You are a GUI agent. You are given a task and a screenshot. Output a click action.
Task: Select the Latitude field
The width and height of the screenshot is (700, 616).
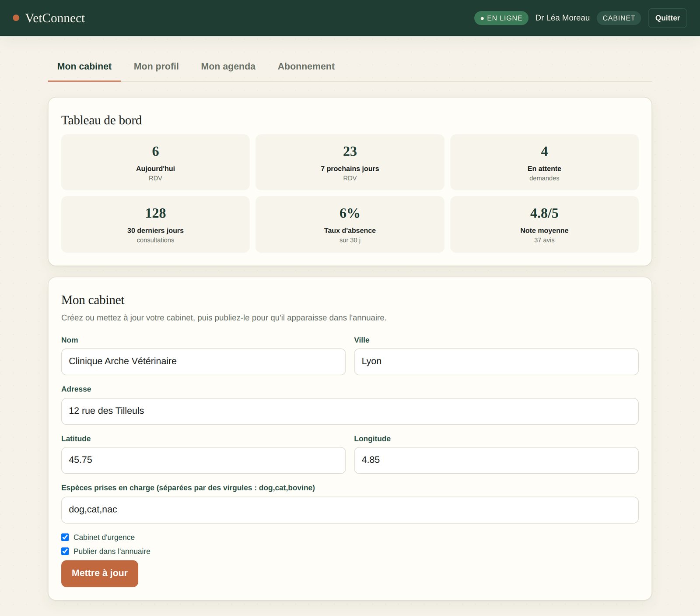point(203,460)
